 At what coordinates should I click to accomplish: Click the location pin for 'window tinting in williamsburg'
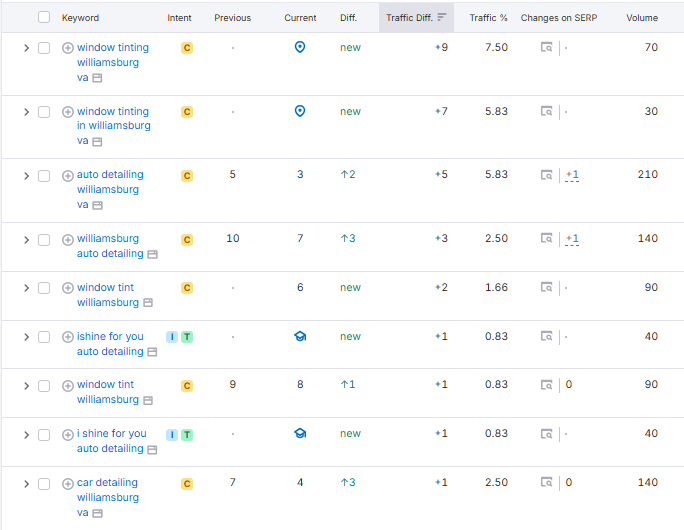(299, 111)
